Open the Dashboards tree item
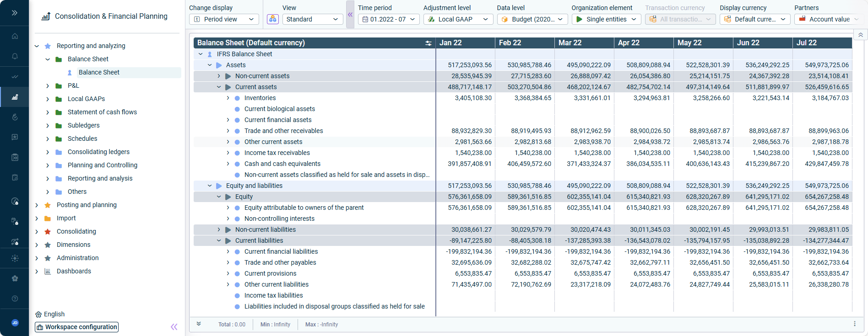 [74, 271]
